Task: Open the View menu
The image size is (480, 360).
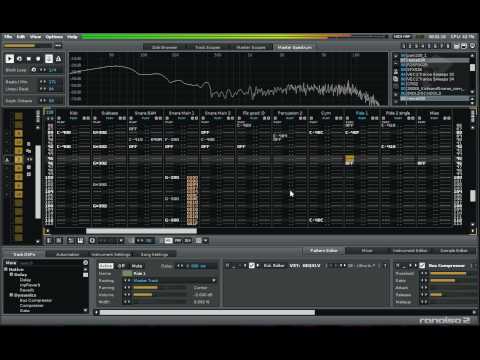Action: [35, 37]
